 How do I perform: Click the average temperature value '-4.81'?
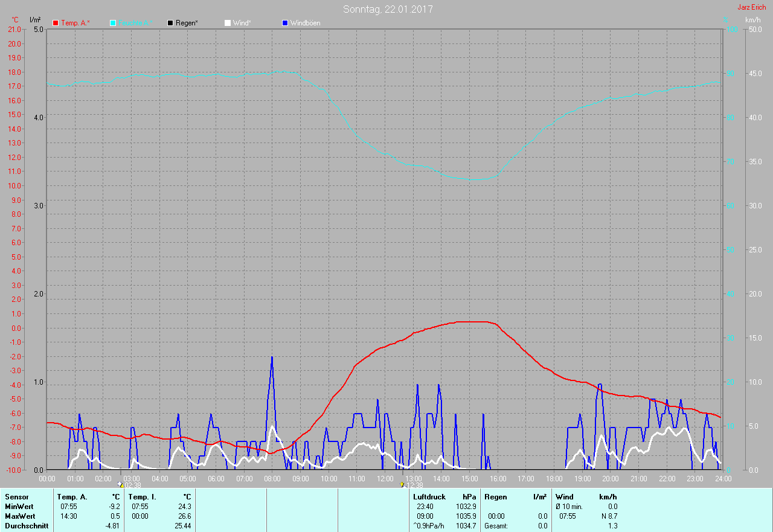click(112, 526)
